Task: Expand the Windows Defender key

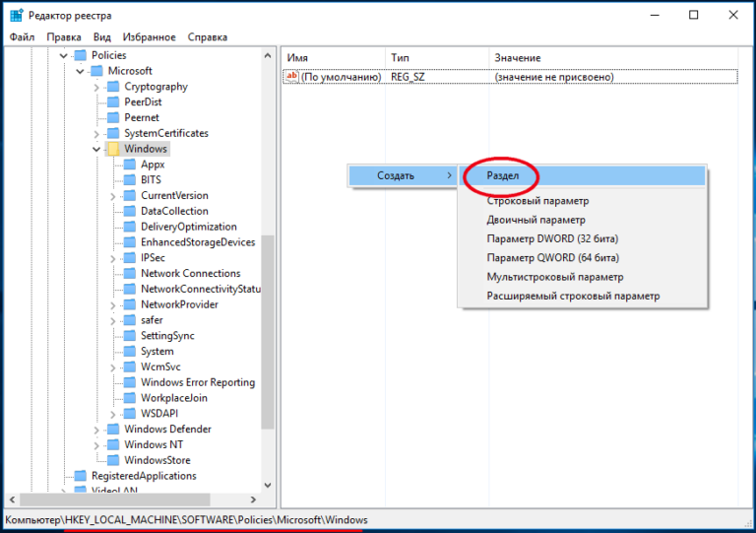Action: click(96, 430)
